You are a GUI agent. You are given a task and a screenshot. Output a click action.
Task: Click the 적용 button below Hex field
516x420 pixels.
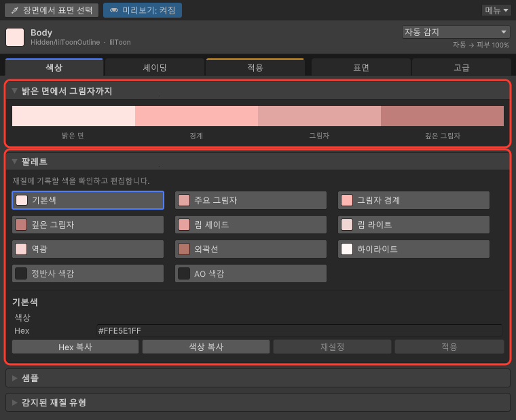(x=449, y=347)
